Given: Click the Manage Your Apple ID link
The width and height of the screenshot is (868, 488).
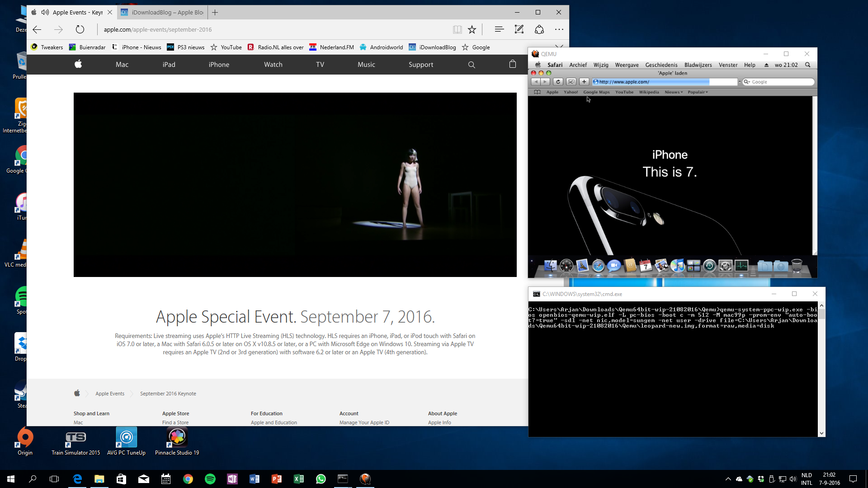Looking at the screenshot, I should tap(364, 422).
